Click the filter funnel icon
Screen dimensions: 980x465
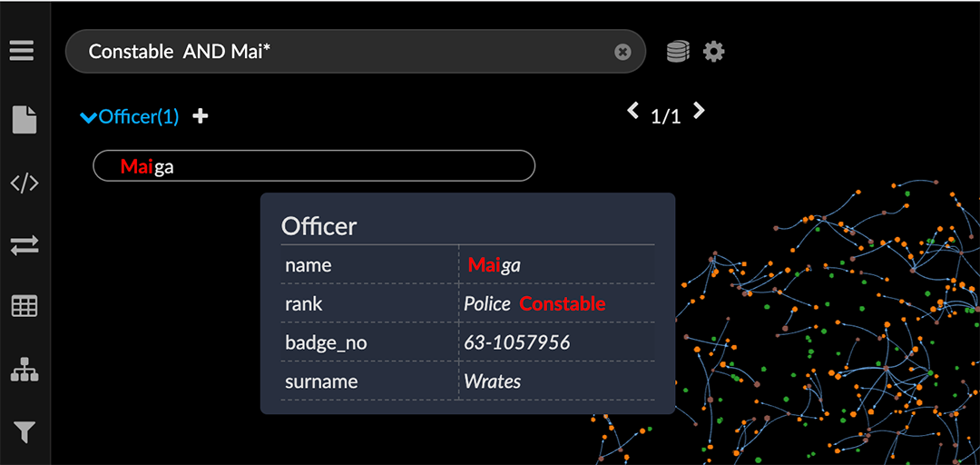point(24,432)
